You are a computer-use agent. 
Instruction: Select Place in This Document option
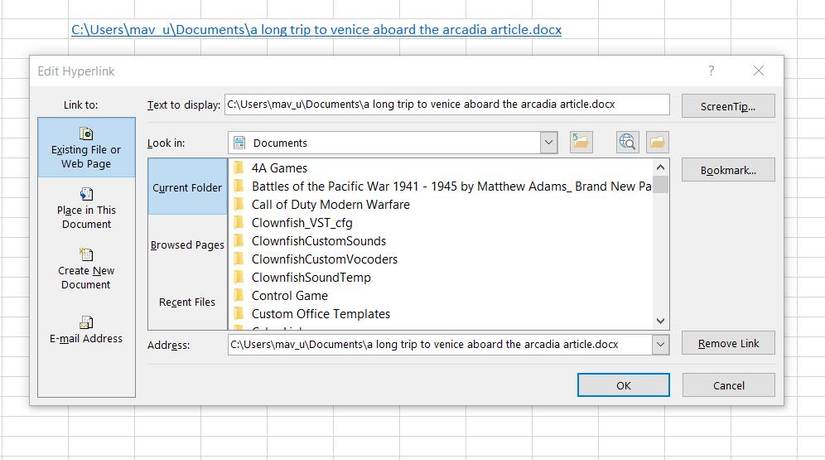point(86,208)
